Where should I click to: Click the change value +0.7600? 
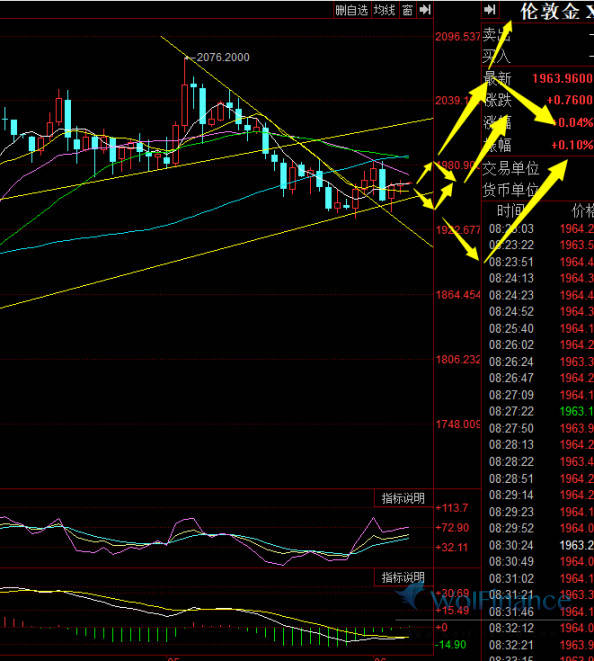click(570, 100)
